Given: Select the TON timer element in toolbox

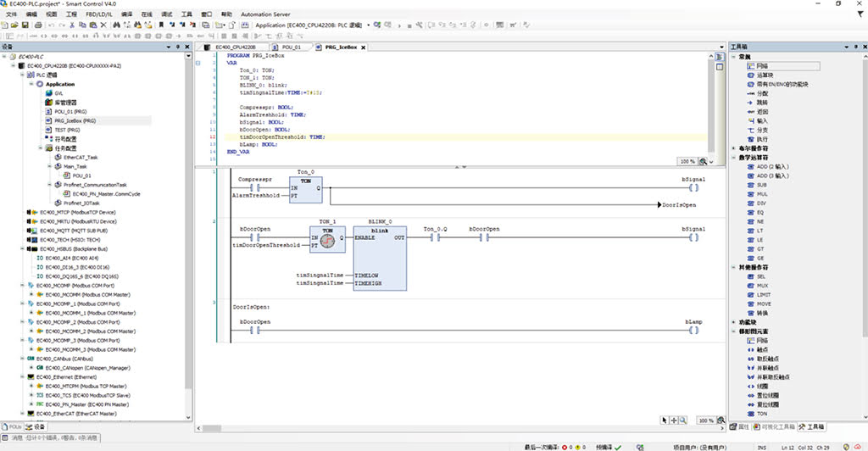Looking at the screenshot, I should (761, 413).
